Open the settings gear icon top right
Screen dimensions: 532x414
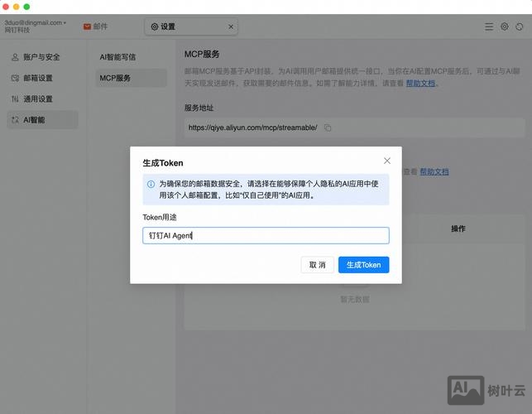(x=505, y=26)
